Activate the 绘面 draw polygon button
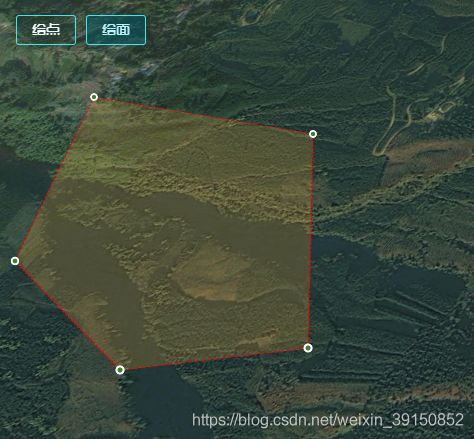 pyautogui.click(x=116, y=30)
